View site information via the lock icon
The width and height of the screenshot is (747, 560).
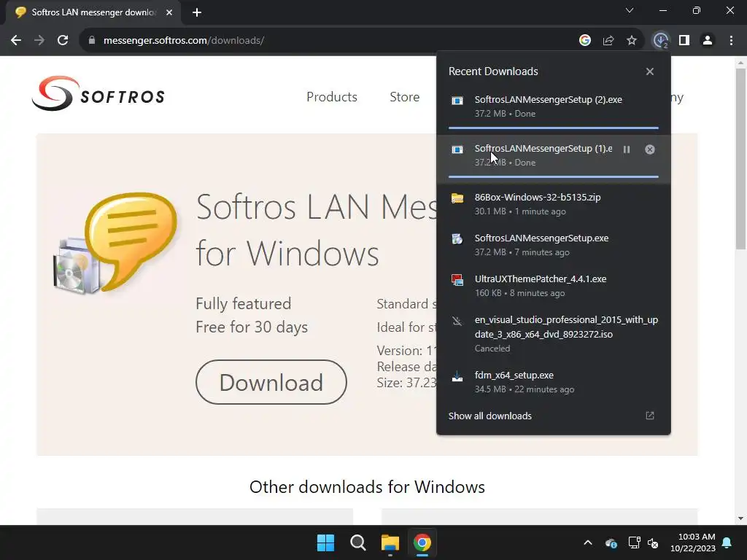click(91, 41)
